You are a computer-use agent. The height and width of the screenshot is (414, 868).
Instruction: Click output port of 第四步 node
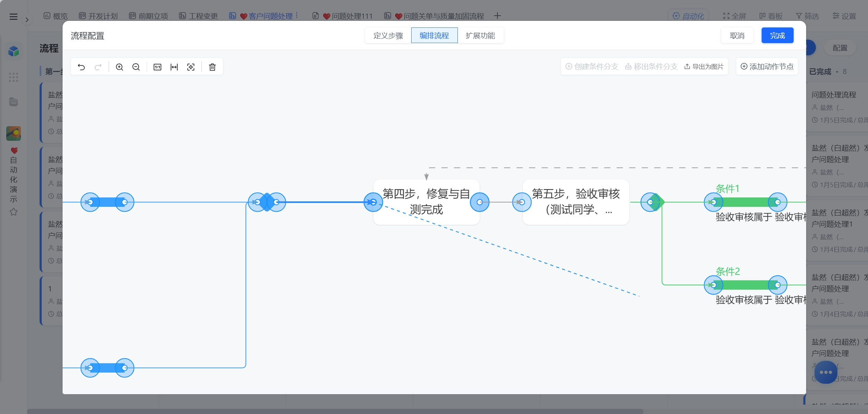click(x=480, y=202)
